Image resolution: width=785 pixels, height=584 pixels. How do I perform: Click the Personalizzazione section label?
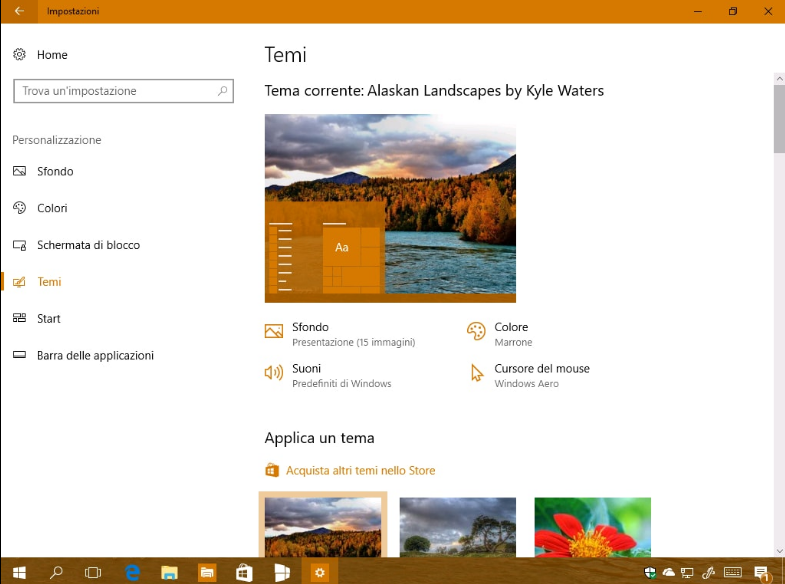(57, 140)
